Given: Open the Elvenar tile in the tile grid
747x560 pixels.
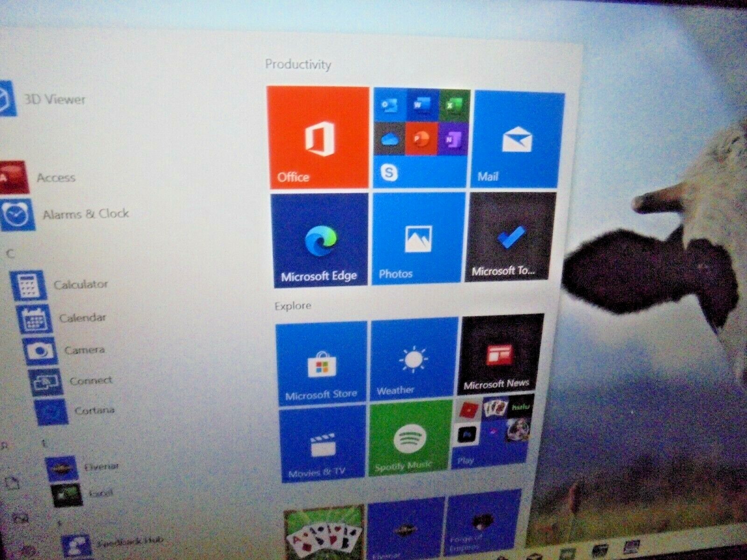Looking at the screenshot, I should point(404,528).
